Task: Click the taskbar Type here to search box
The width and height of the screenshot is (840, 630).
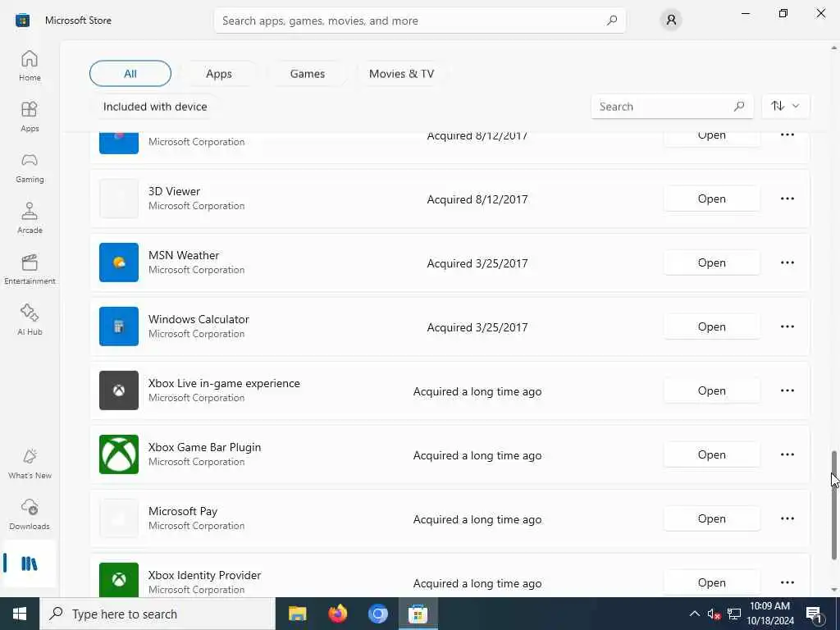Action: click(157, 614)
